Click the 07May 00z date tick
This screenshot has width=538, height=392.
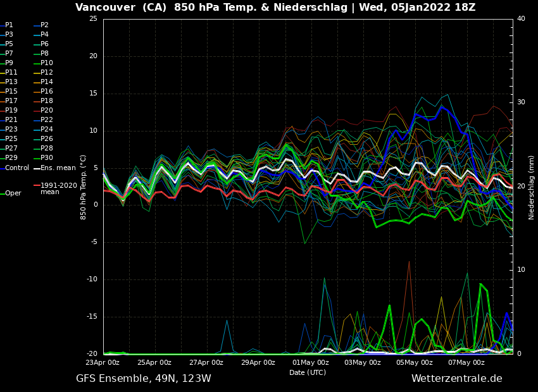point(466,363)
